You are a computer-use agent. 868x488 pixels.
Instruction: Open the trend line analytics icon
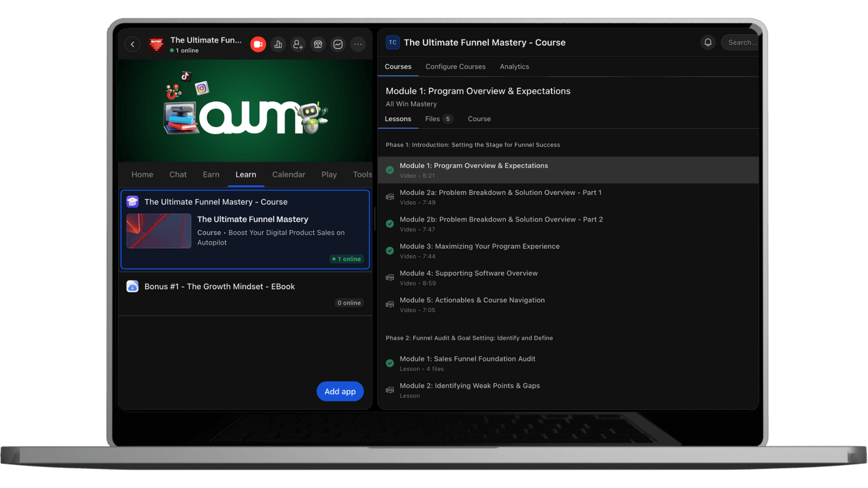pyautogui.click(x=338, y=45)
